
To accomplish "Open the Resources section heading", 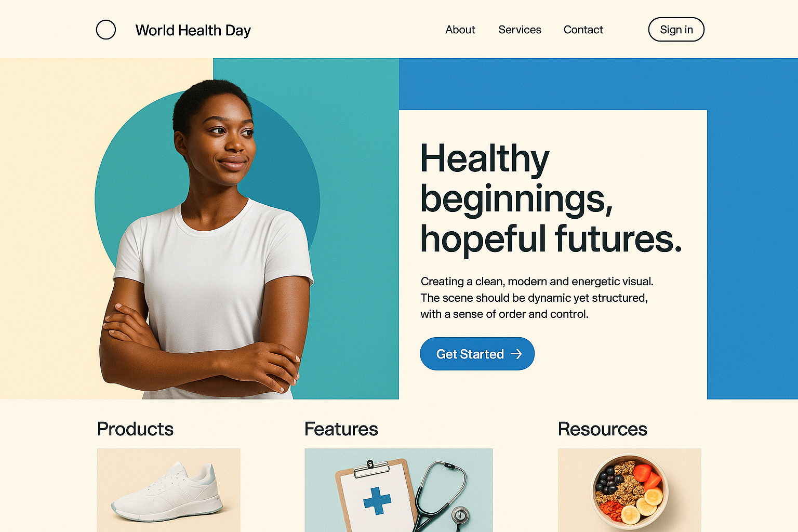I will pos(603,429).
